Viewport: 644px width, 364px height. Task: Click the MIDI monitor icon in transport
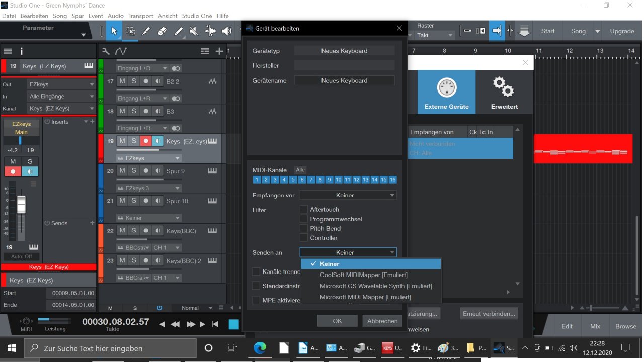click(26, 321)
